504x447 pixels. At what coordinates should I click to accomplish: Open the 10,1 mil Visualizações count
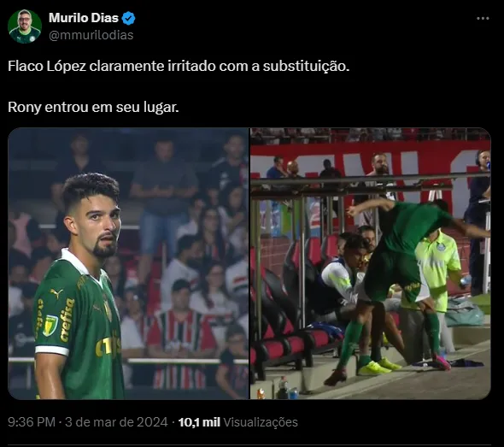tap(237, 422)
